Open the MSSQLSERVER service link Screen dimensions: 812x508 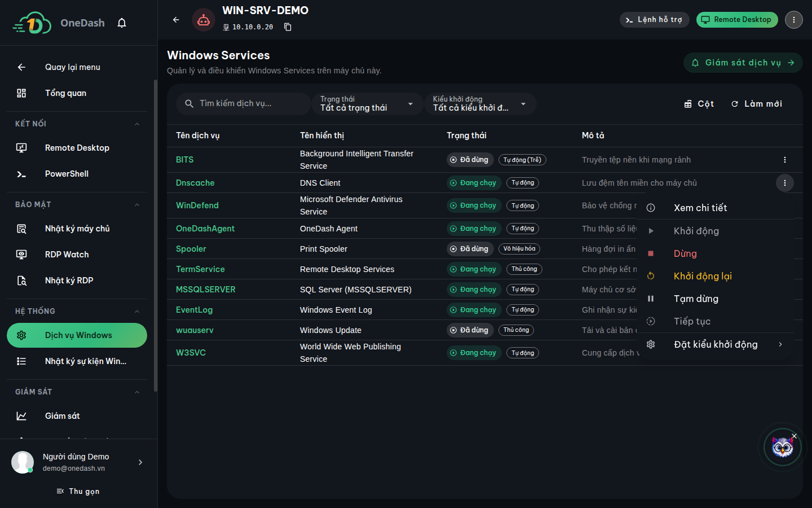click(x=206, y=290)
